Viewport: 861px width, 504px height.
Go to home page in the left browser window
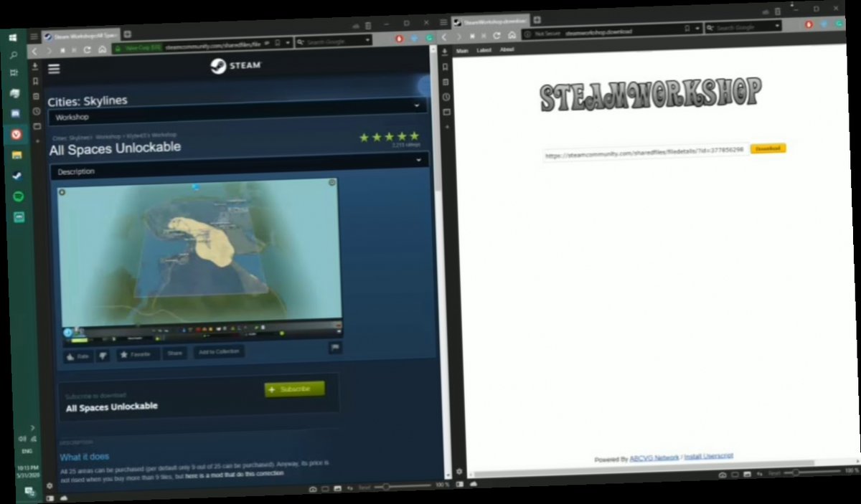click(x=102, y=49)
